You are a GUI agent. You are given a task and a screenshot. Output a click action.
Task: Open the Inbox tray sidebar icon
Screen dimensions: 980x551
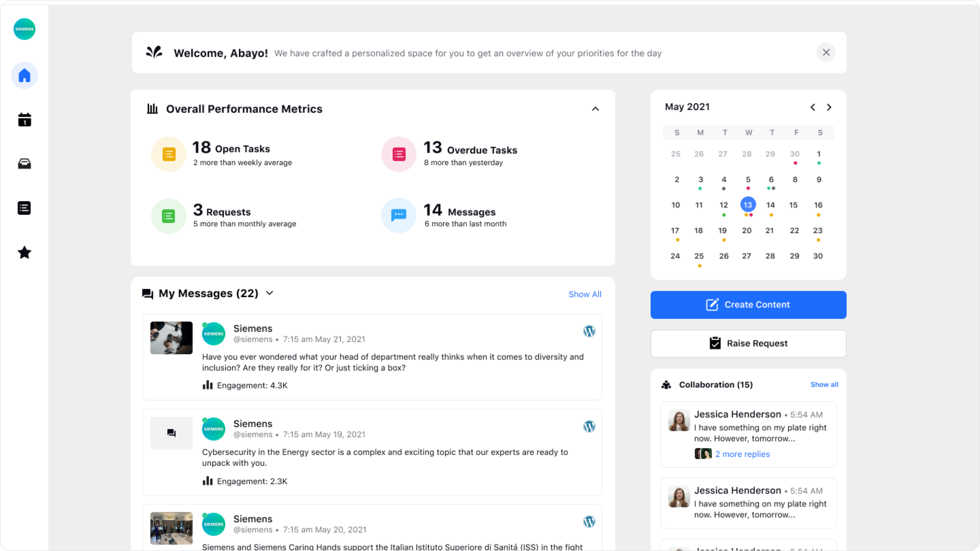(x=24, y=164)
